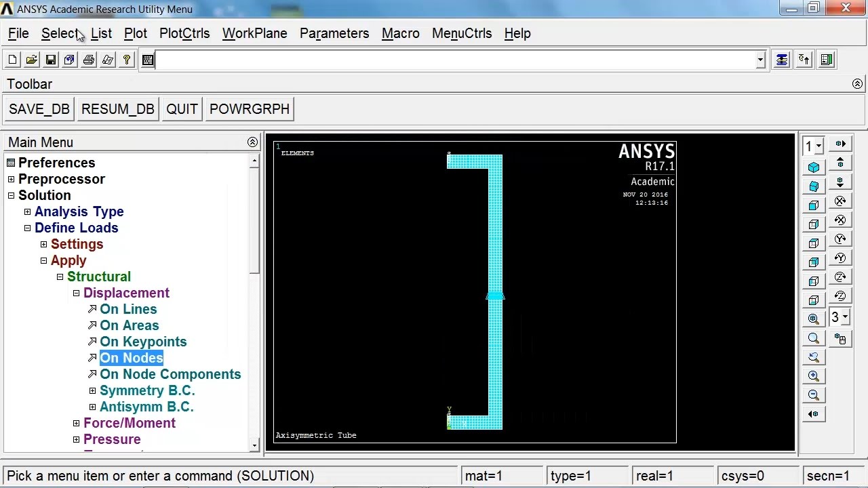
Task: Click the QUIT toolbar button
Action: [182, 109]
